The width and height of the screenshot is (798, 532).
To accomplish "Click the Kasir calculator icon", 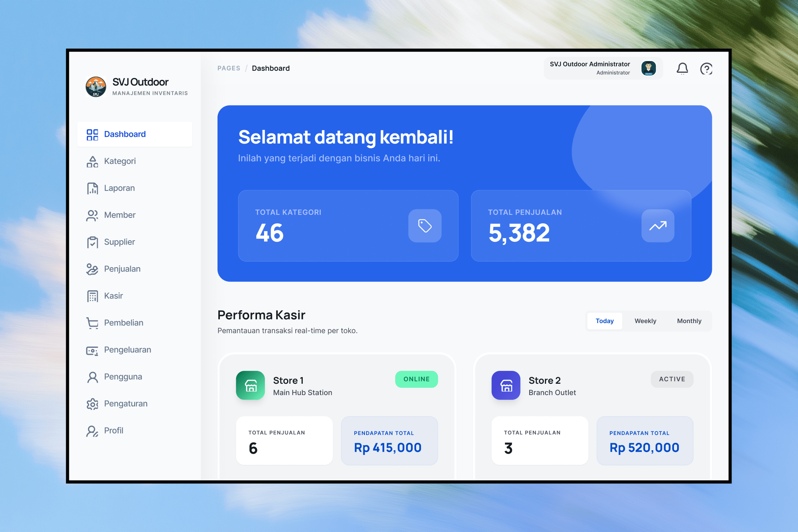I will coord(92,296).
